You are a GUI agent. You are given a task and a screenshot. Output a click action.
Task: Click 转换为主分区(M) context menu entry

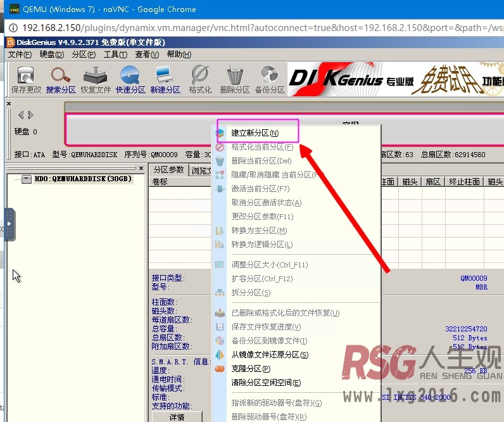296,230
